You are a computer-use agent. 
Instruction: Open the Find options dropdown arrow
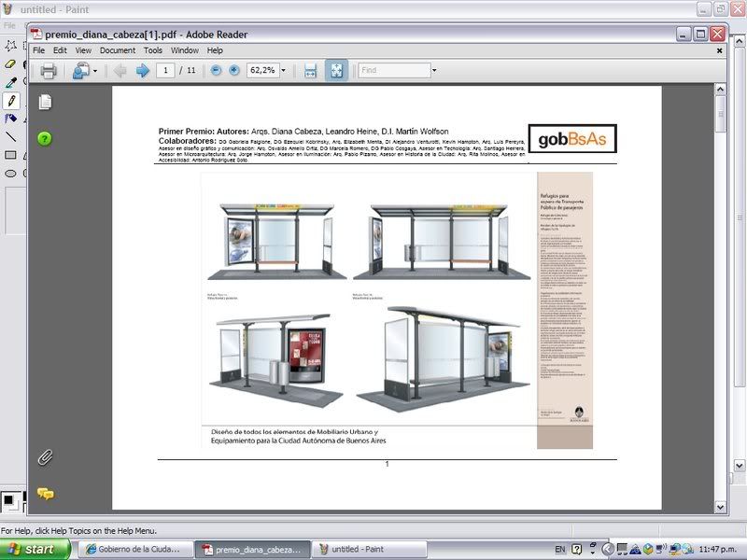coord(434,71)
